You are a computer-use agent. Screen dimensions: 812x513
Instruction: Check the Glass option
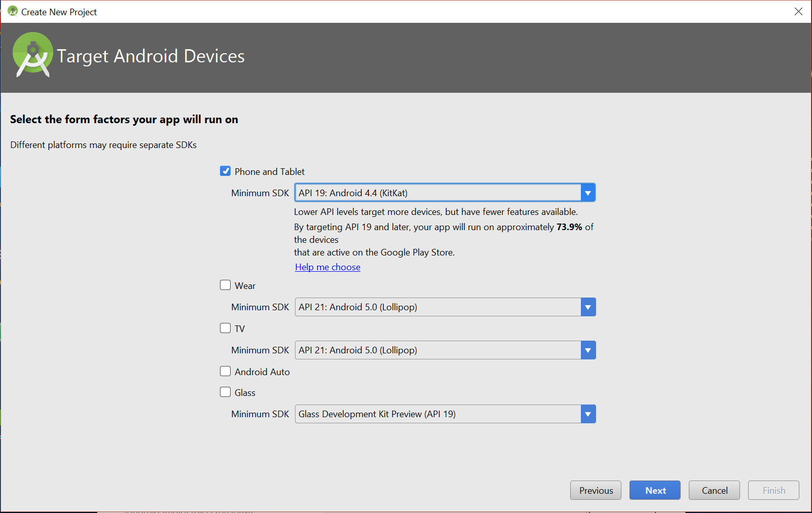225,392
